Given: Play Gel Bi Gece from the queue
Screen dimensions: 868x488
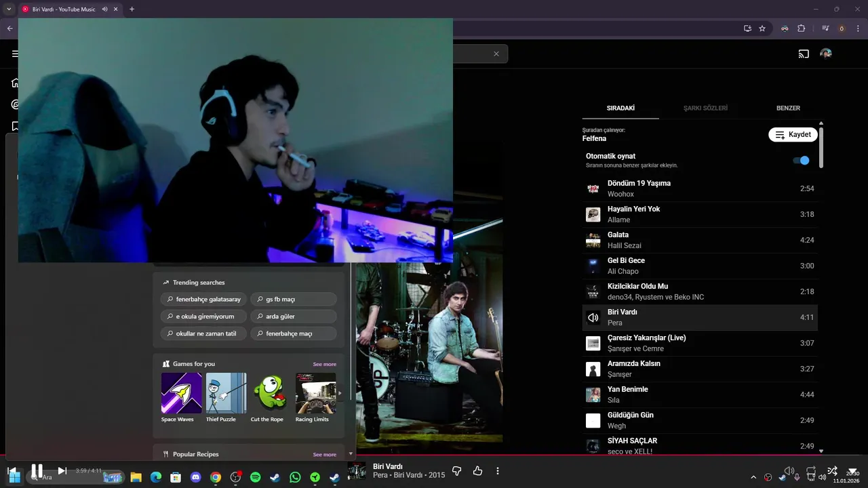Looking at the screenshot, I should [x=700, y=266].
